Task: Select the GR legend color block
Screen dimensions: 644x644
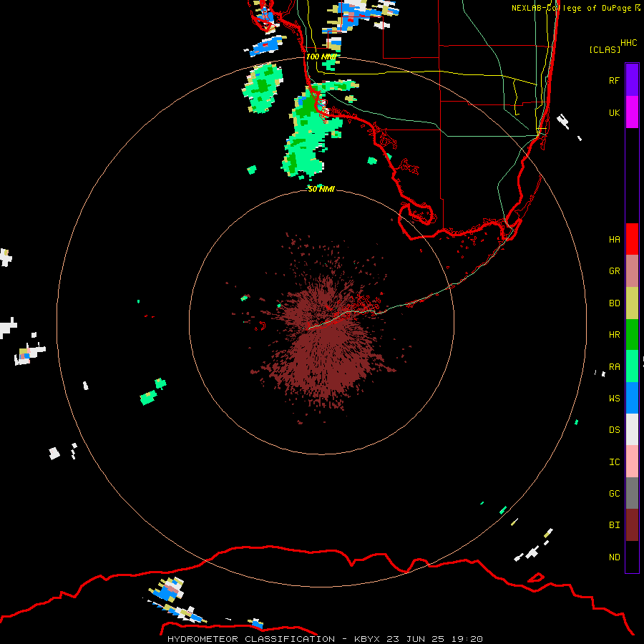Action: [632, 270]
